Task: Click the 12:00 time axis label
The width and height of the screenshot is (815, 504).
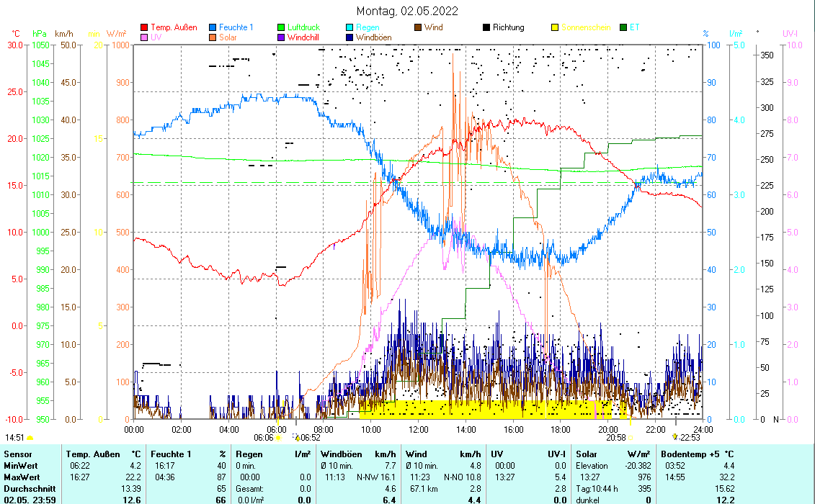Action: (418, 429)
